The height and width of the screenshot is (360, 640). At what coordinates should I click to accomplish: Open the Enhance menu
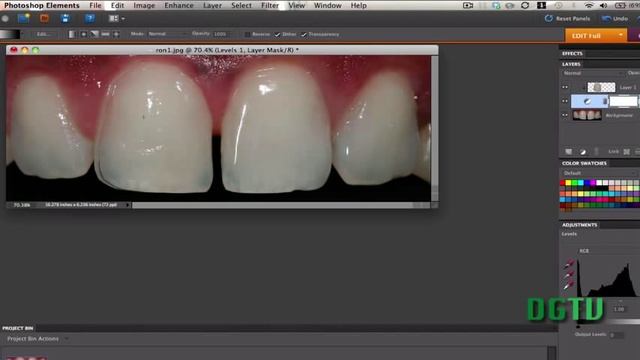(x=179, y=5)
